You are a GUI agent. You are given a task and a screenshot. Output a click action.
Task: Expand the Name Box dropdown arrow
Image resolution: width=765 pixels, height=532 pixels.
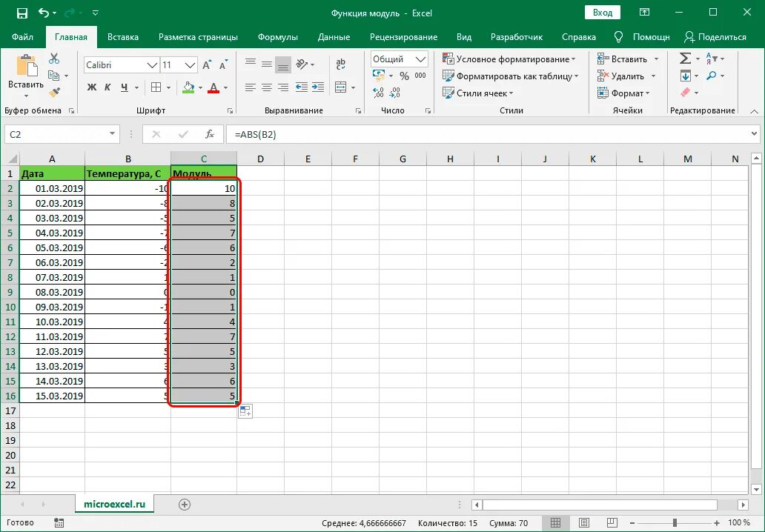[112, 133]
